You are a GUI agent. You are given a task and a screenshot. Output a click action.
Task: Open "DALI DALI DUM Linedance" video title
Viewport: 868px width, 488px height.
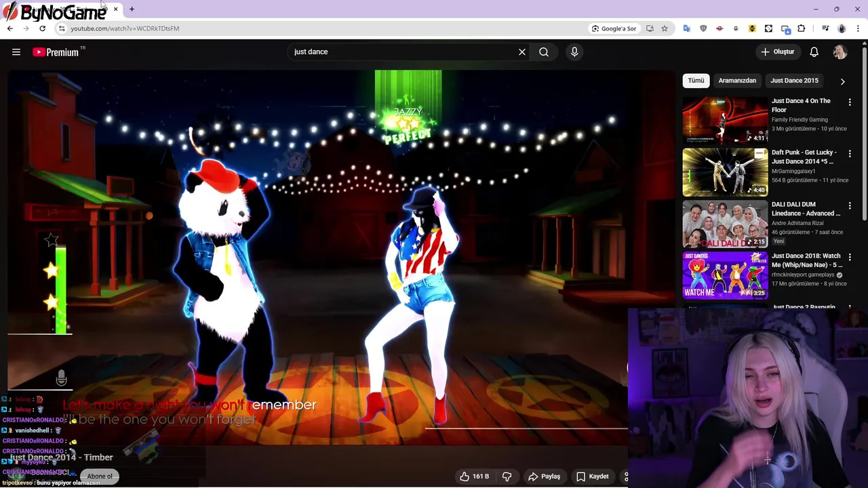[x=806, y=209]
